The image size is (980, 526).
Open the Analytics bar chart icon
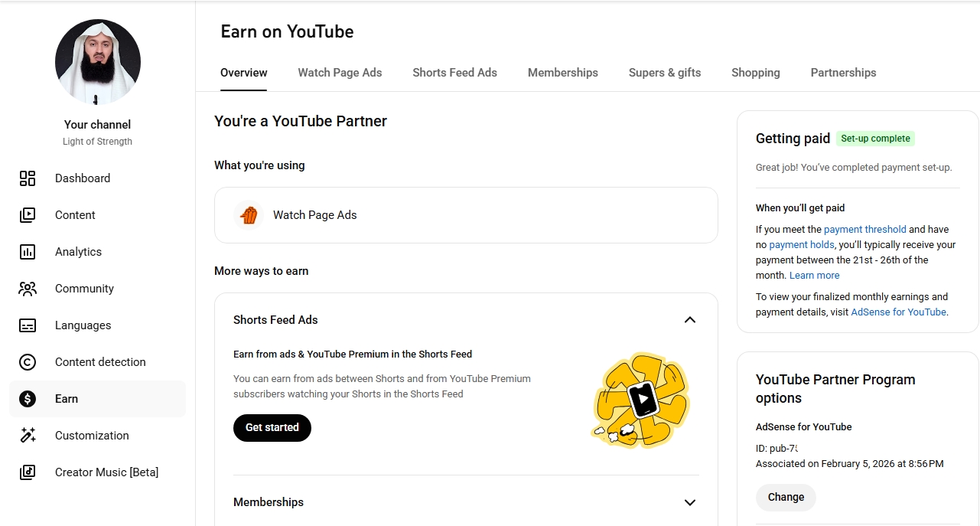pyautogui.click(x=28, y=252)
